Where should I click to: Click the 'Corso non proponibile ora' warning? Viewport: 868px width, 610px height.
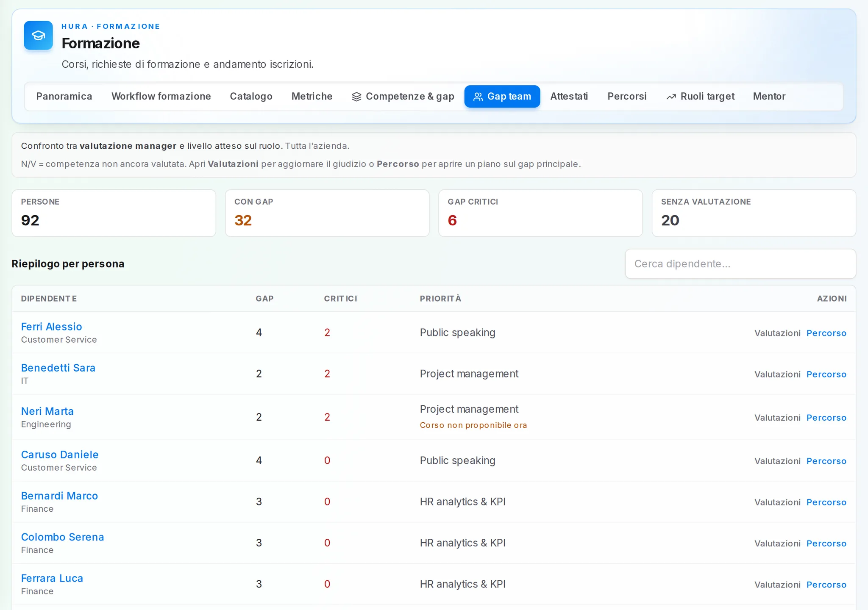473,425
